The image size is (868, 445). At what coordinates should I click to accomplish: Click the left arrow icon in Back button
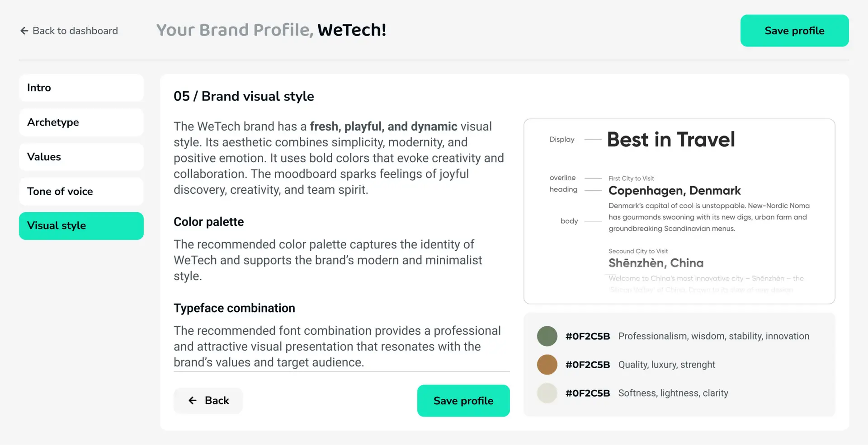[x=193, y=401]
